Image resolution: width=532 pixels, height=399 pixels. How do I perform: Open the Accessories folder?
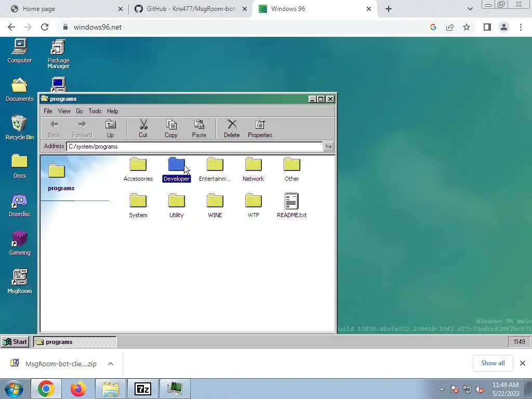(138, 169)
